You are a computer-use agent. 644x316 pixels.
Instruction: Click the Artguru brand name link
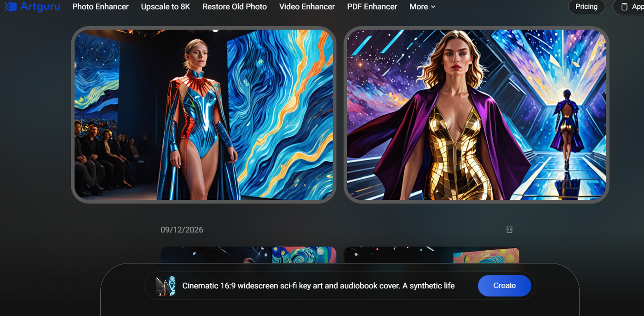[x=40, y=7]
